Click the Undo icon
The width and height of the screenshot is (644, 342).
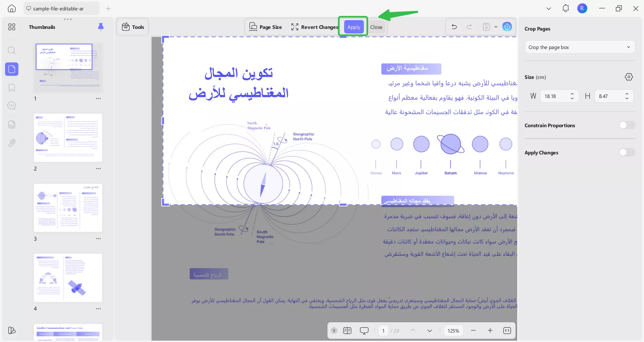pos(454,27)
